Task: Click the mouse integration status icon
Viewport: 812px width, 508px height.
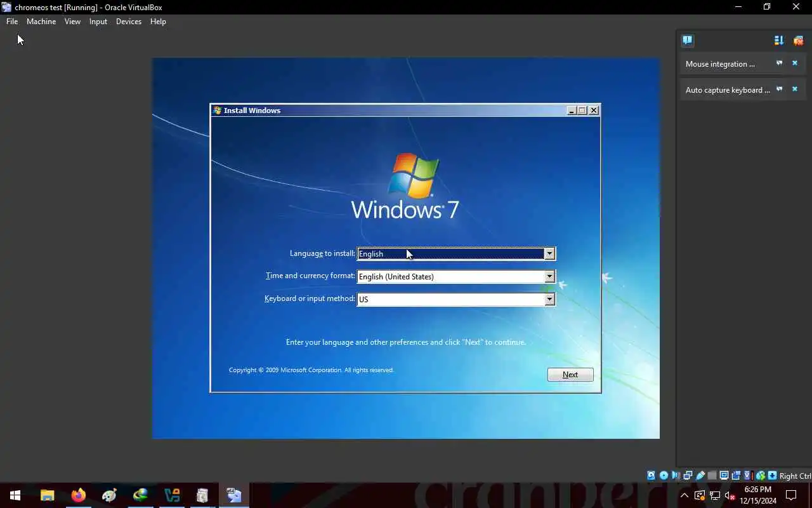Action: click(x=760, y=476)
